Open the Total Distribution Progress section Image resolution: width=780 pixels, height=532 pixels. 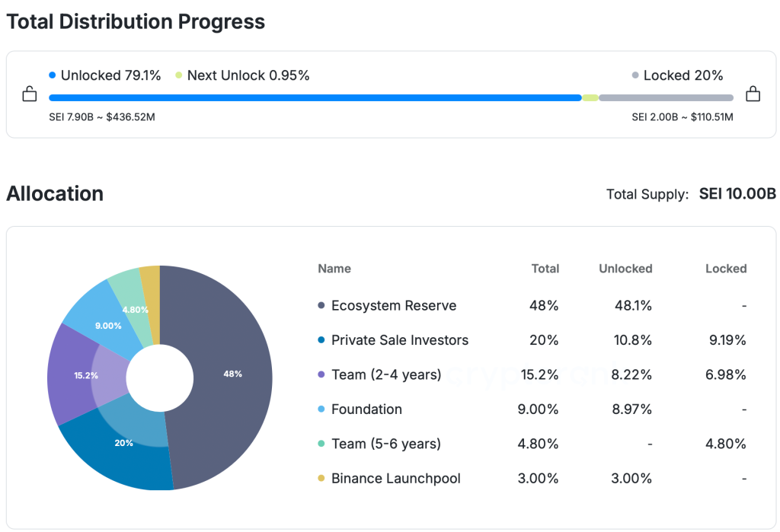click(136, 21)
